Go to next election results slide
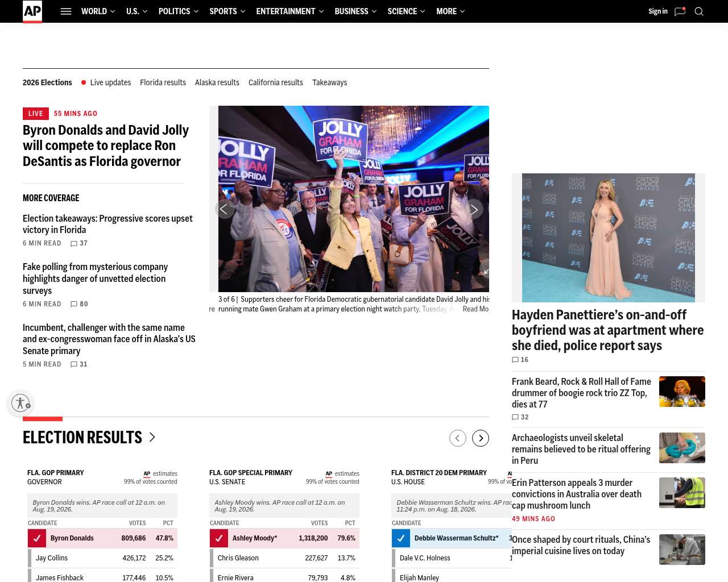728x582 pixels. [481, 438]
